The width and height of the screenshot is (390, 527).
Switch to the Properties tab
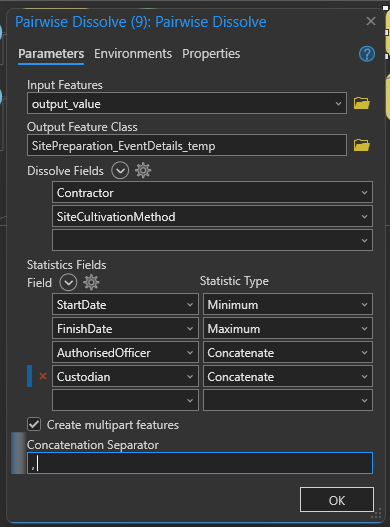pyautogui.click(x=211, y=54)
